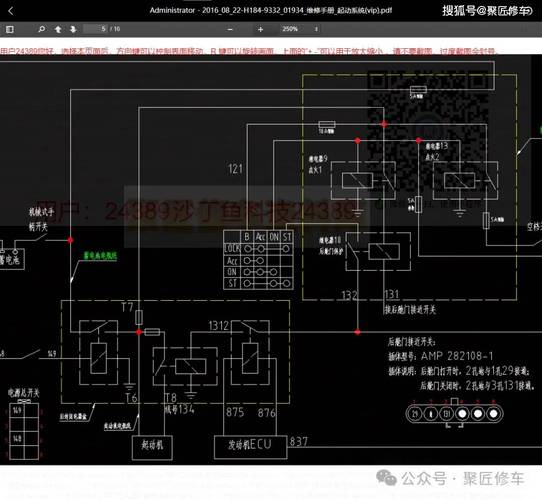
Task: Click the T6 terminal label
Action: (131, 398)
